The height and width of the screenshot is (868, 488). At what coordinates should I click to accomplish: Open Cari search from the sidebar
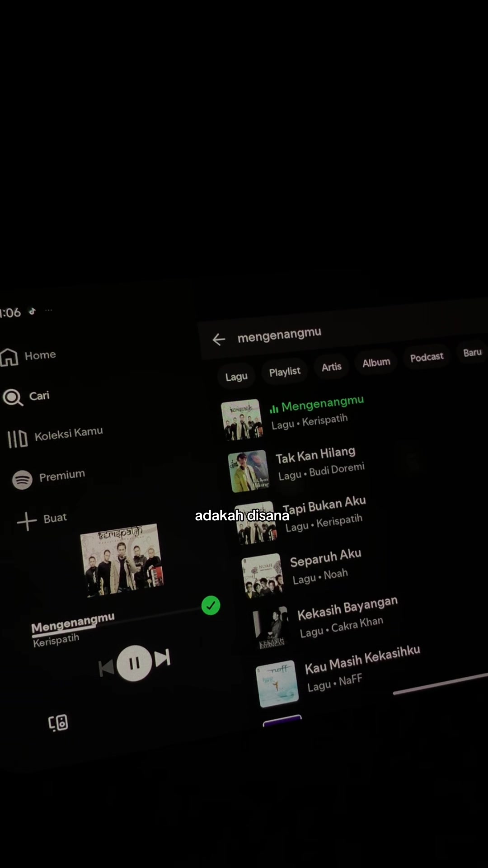click(26, 397)
